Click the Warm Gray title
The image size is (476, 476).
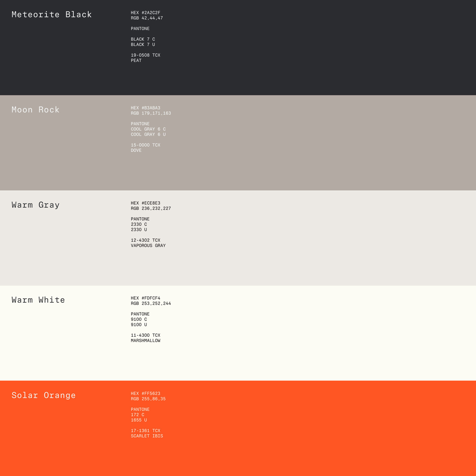click(x=35, y=205)
